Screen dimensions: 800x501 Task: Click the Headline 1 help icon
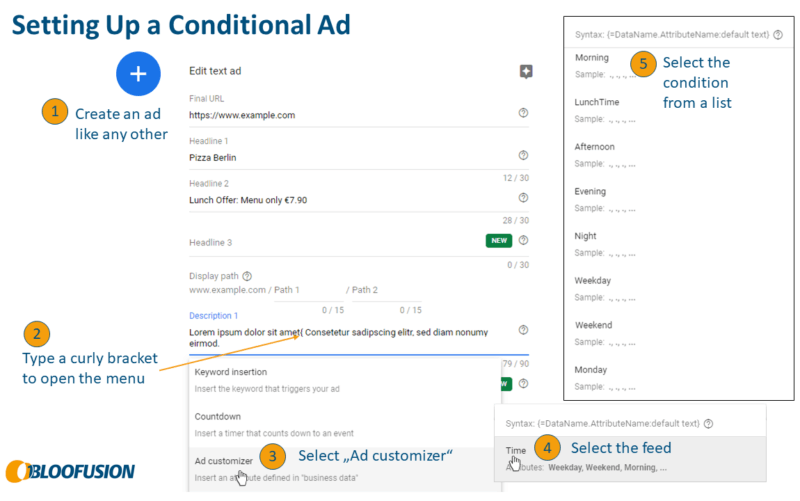pyautogui.click(x=524, y=156)
